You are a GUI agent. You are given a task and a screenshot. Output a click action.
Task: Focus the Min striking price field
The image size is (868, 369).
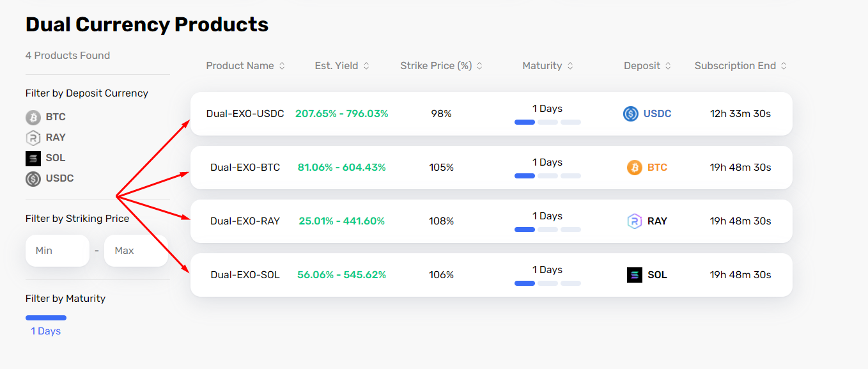tap(58, 251)
